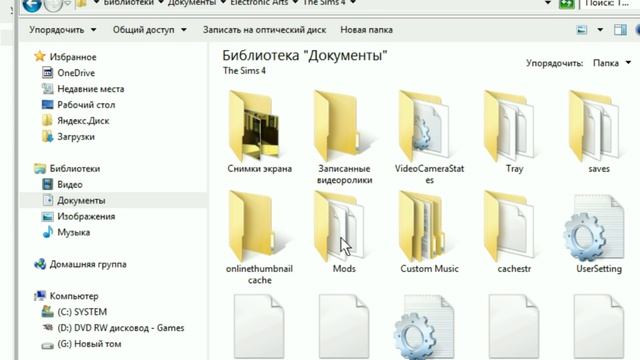This screenshot has height=360, width=640.
Task: Click the (G:) Новый том drive icon
Action: (47, 345)
